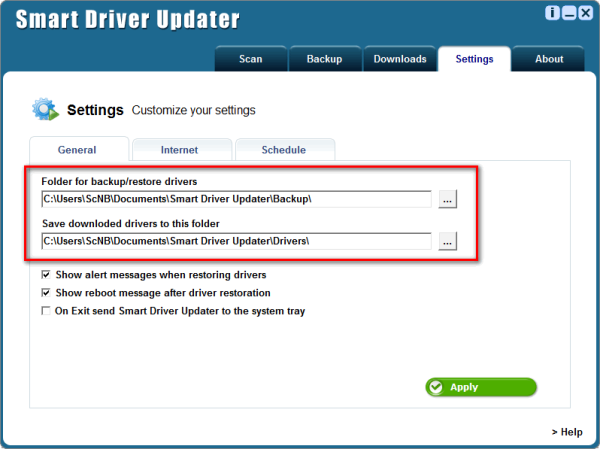Switch to the Schedule settings subtab
This screenshot has width=600, height=449.
click(284, 150)
